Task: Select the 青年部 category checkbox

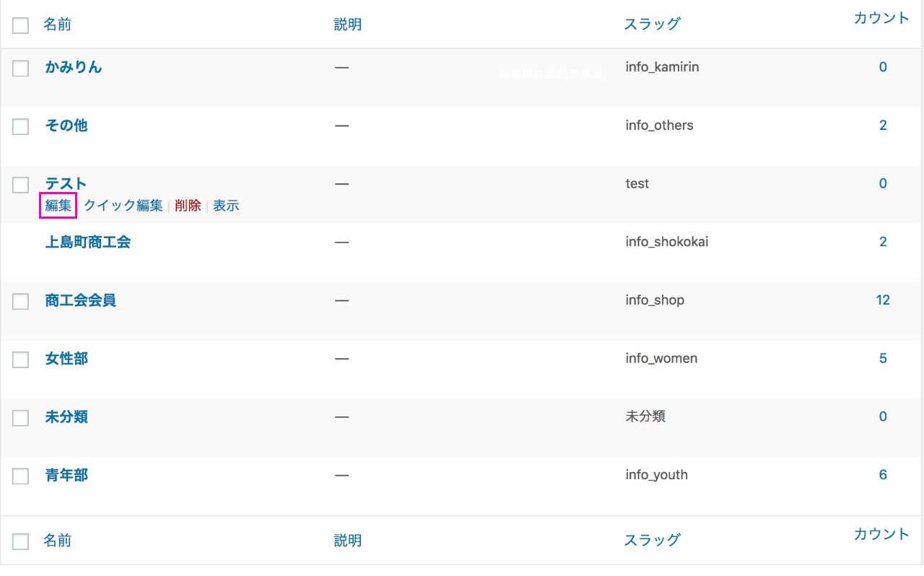Action: (21, 476)
